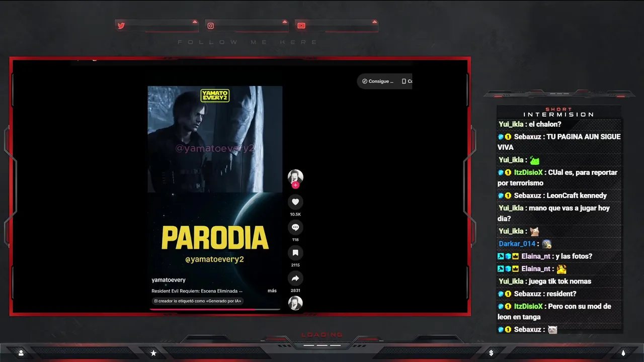Click the dollar icon in bottom bar
Image resolution: width=644 pixels, height=362 pixels.
tap(491, 353)
